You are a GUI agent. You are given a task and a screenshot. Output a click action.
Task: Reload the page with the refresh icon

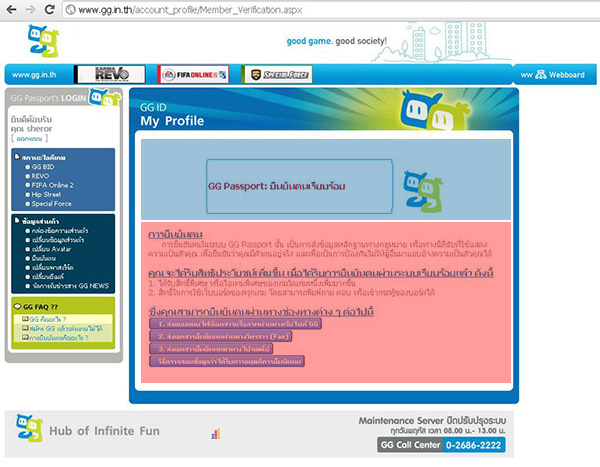coord(51,9)
